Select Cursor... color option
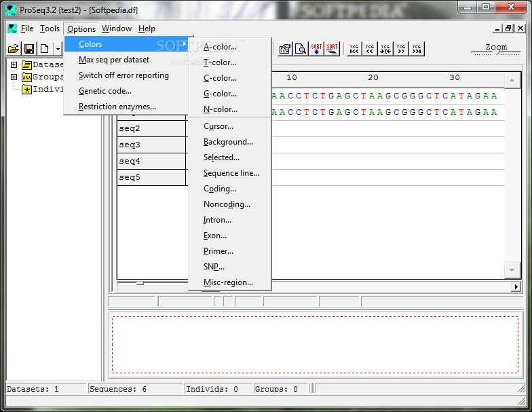 (x=230, y=126)
